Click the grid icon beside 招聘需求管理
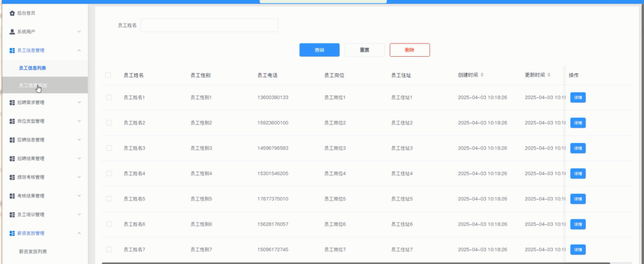 click(12, 102)
